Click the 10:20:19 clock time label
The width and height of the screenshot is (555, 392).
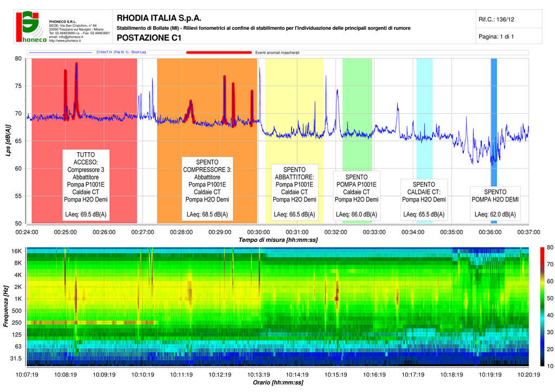[x=528, y=375]
